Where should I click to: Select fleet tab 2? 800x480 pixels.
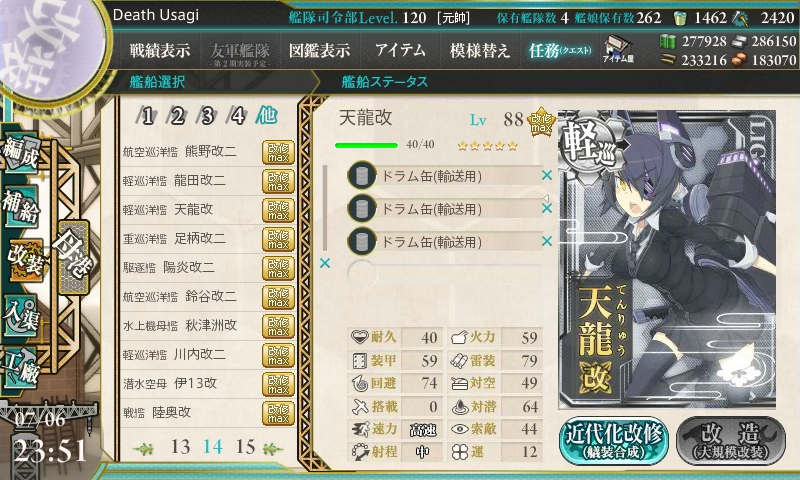click(x=177, y=116)
